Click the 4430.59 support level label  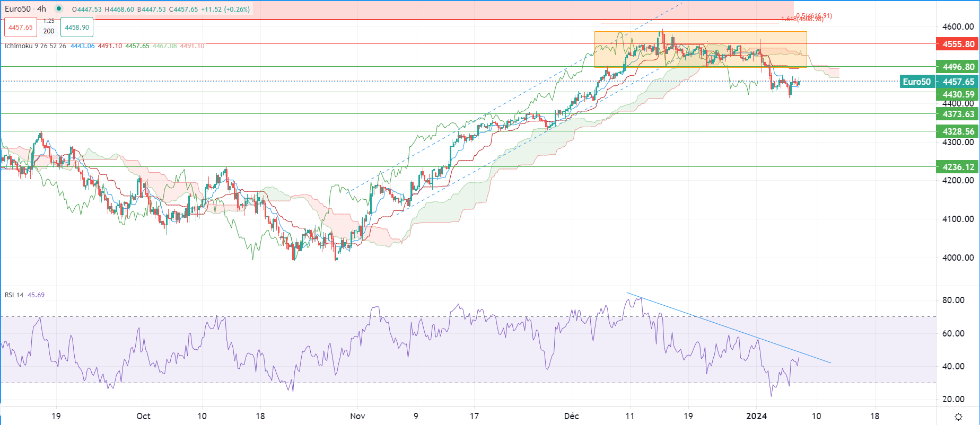click(x=958, y=94)
